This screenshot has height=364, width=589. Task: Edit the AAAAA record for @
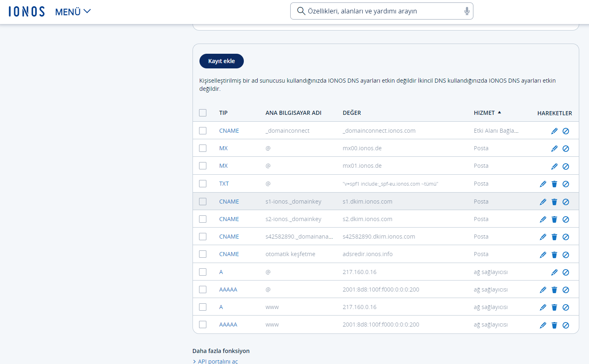tap(543, 289)
